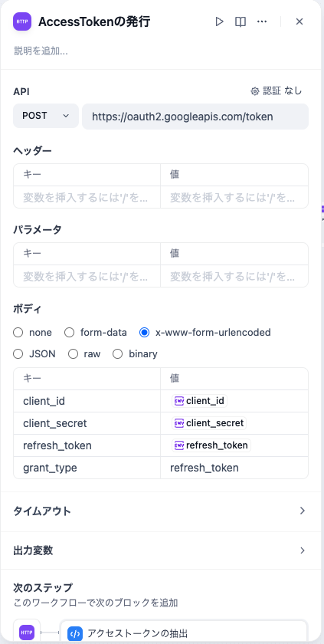Click the HTTP icon under 次のステップ

27,632
